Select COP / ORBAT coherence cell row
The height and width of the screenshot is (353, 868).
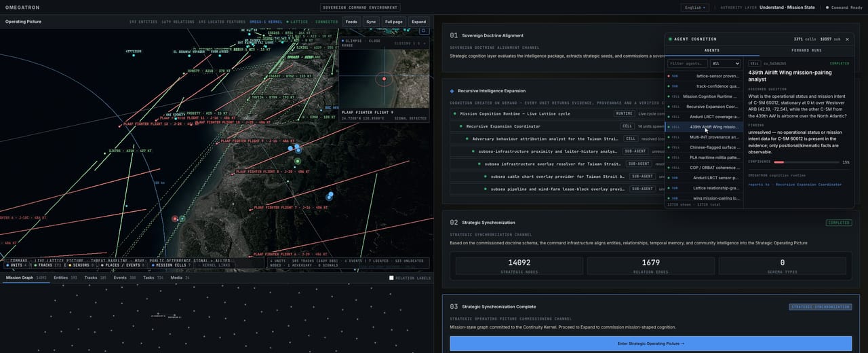click(x=704, y=168)
